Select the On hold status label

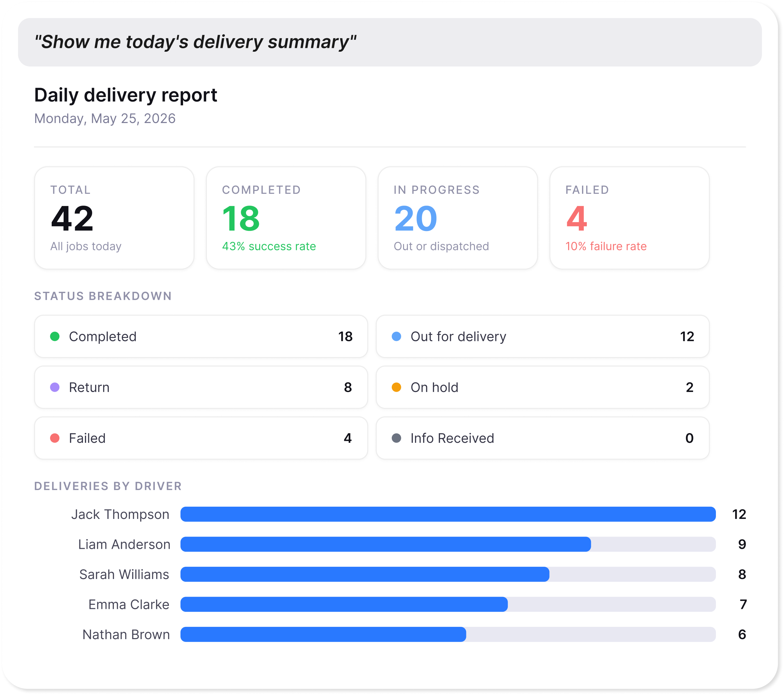pyautogui.click(x=434, y=387)
